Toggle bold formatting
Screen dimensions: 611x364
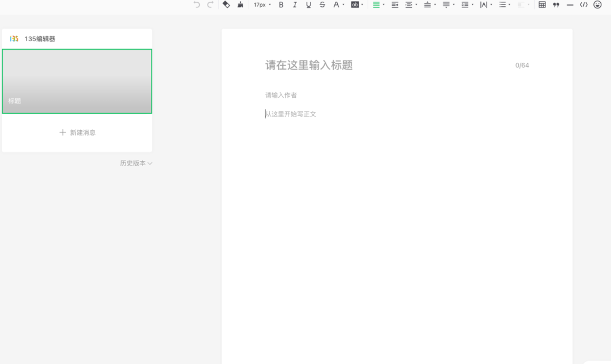click(281, 5)
